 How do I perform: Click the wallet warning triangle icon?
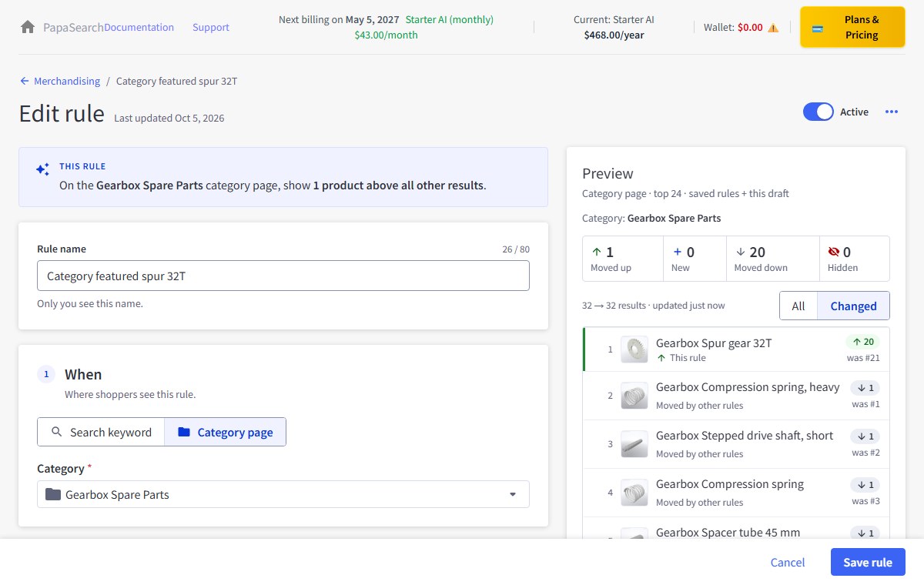(773, 28)
